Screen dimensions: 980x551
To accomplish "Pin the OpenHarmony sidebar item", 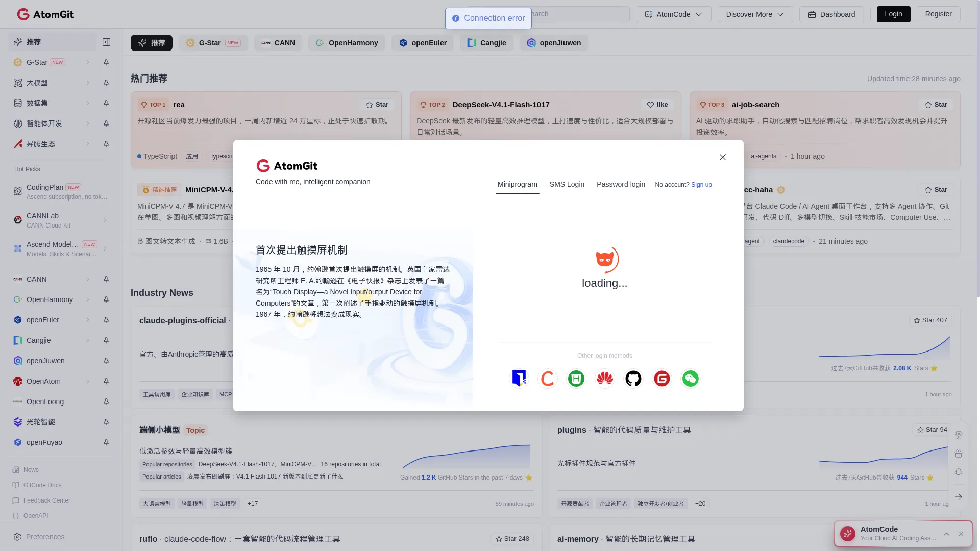I will tap(106, 299).
